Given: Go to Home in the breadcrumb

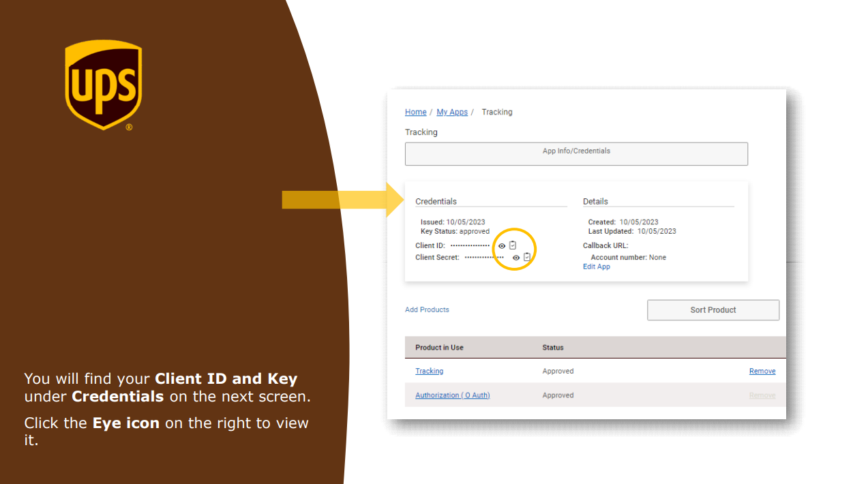Looking at the screenshot, I should 415,112.
